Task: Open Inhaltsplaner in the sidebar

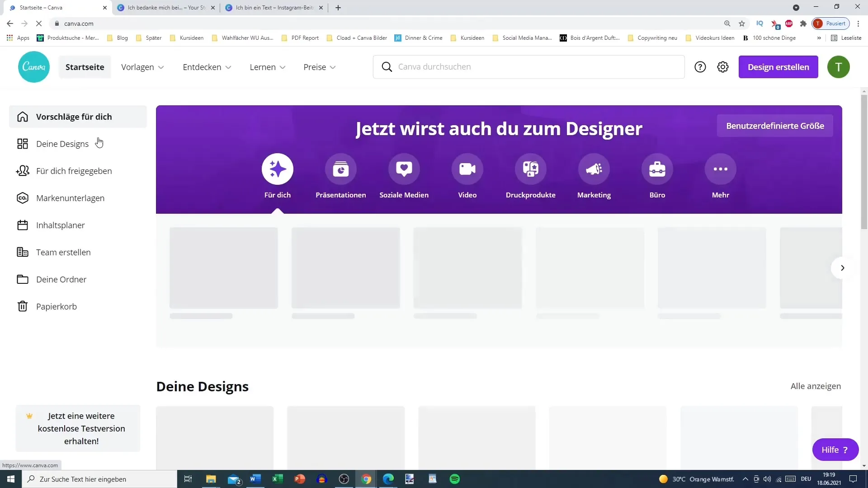Action: (78, 225)
